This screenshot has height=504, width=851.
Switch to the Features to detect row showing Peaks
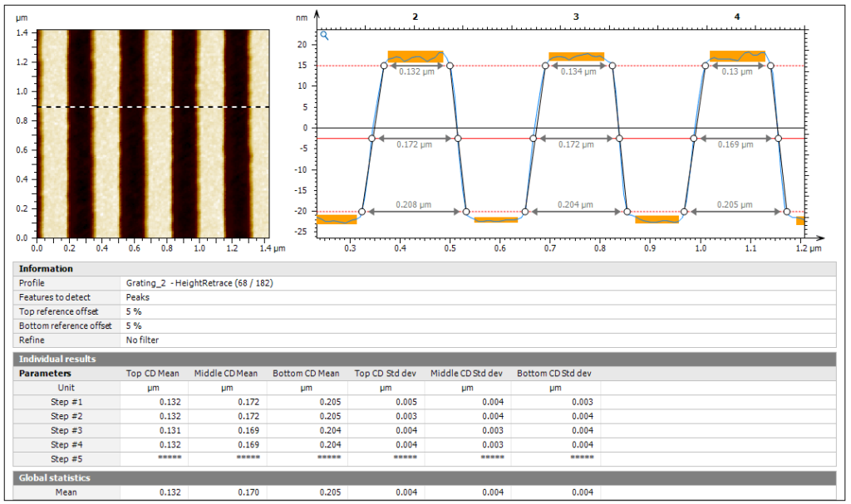click(x=166, y=296)
